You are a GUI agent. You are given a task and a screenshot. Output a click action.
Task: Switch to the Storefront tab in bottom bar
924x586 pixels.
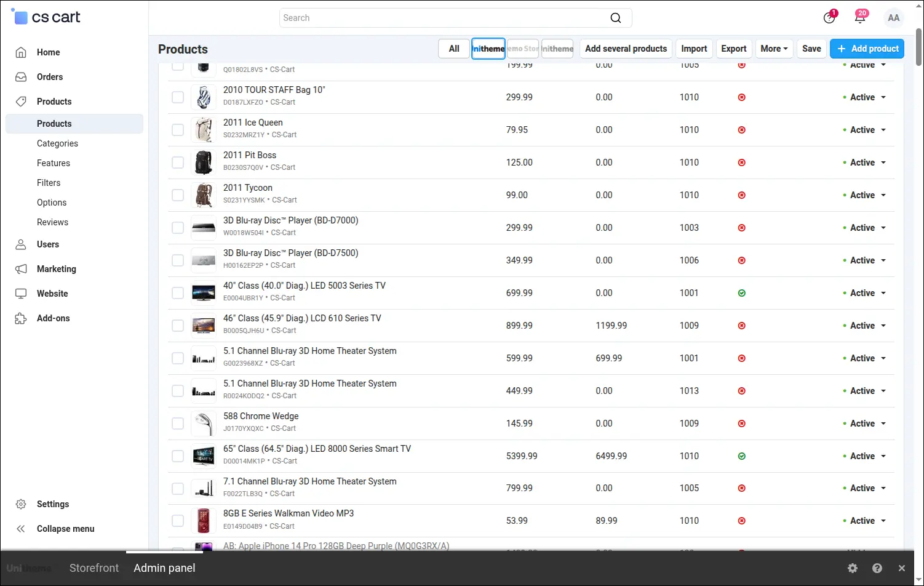94,568
